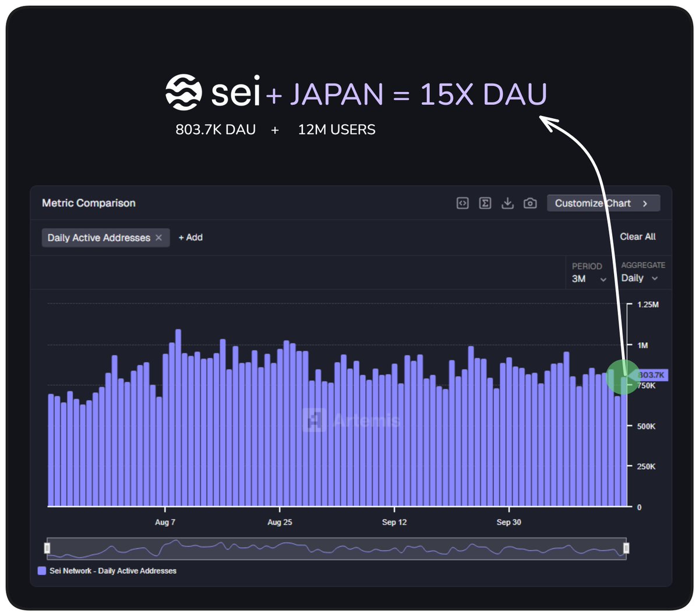
Task: Remove the Daily Active Addresses metric chip
Action: pyautogui.click(x=158, y=238)
